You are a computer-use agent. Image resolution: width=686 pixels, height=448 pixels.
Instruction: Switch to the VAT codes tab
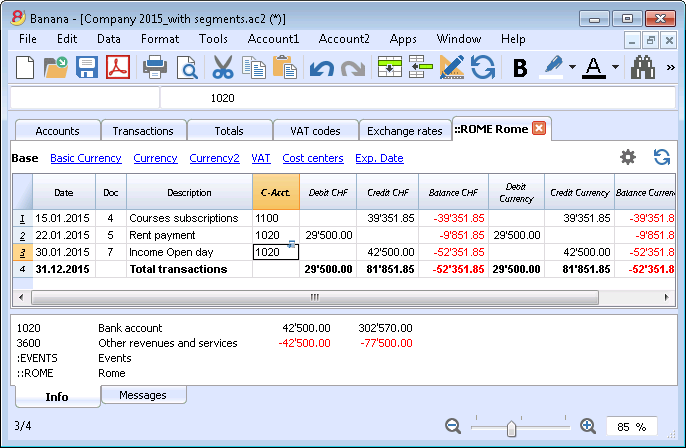pos(315,131)
